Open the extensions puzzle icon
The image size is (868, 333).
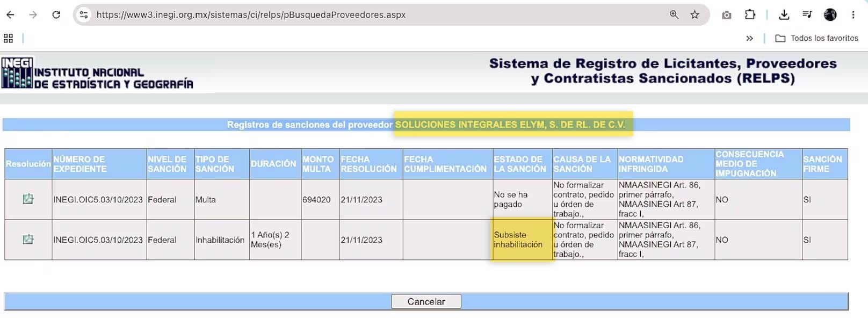750,15
